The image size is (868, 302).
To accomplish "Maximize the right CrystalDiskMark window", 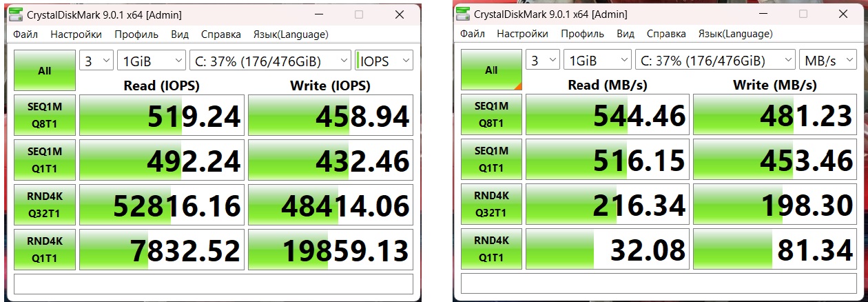I will click(805, 13).
